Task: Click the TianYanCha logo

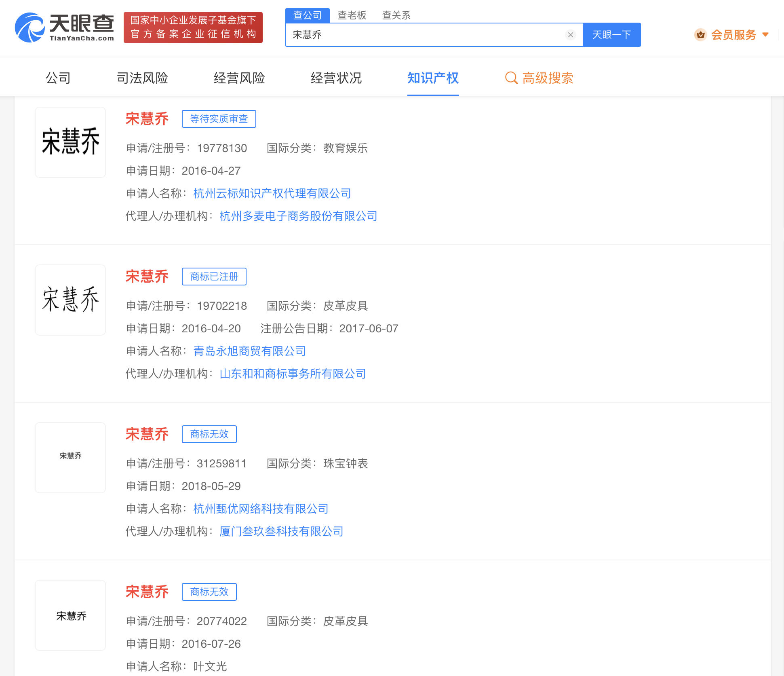Action: pyautogui.click(x=64, y=27)
